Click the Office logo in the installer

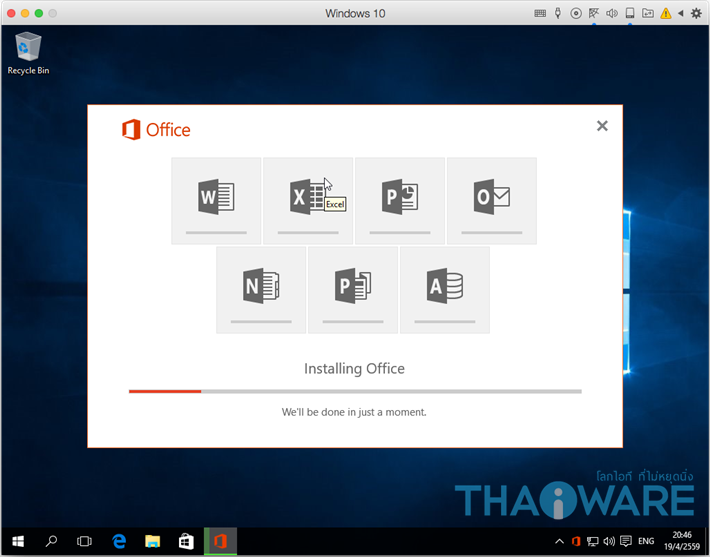point(156,130)
